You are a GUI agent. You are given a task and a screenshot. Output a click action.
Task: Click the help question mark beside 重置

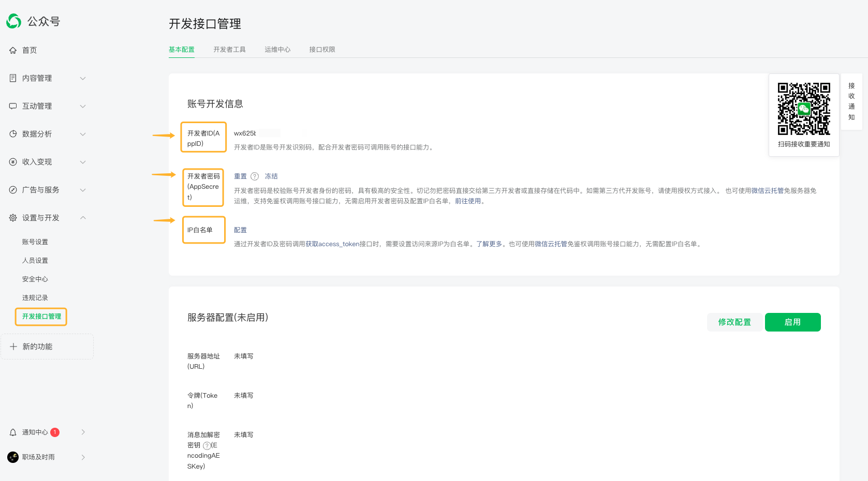coord(255,176)
